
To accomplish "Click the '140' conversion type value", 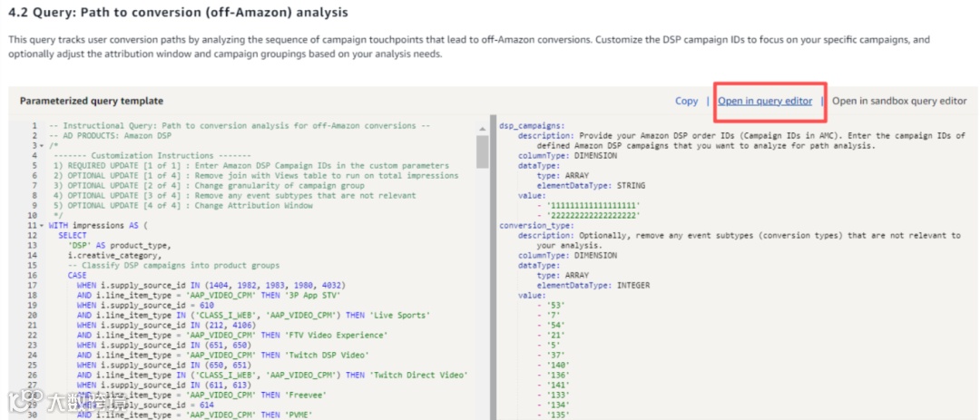I will (x=557, y=366).
